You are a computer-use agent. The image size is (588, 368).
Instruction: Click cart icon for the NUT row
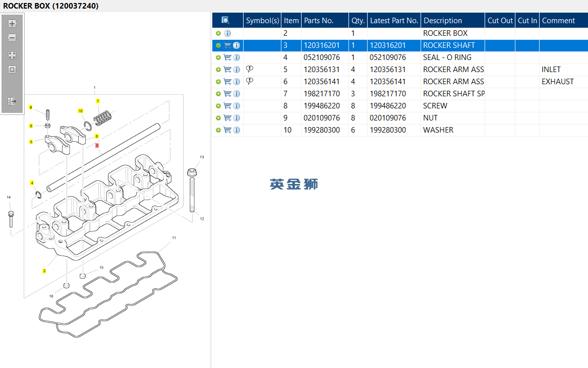tap(227, 118)
